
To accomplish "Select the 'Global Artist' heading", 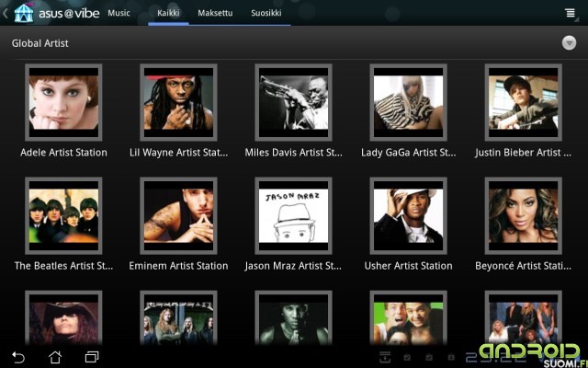I will [x=40, y=43].
